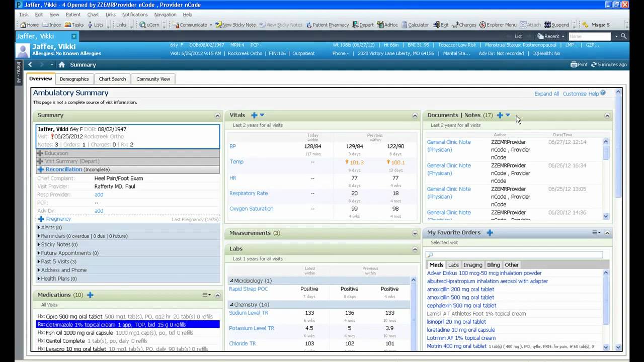Screen dimensions: 644x362
Task: Add a Resp Provider
Action: click(x=99, y=195)
